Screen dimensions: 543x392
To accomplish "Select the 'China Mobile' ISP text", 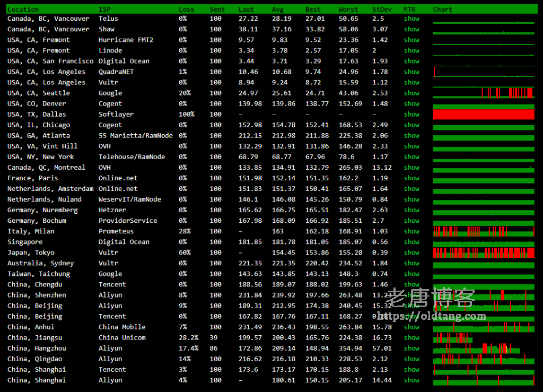I will click(122, 327).
